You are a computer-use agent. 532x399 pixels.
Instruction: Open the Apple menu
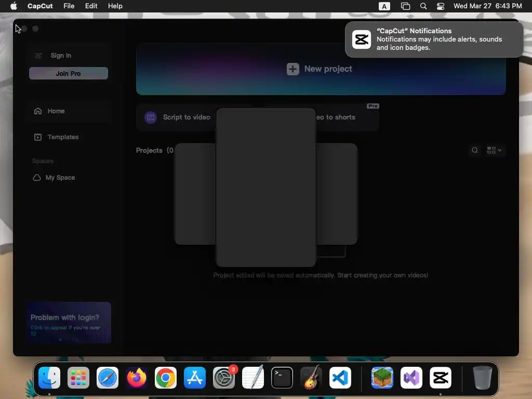(x=14, y=6)
